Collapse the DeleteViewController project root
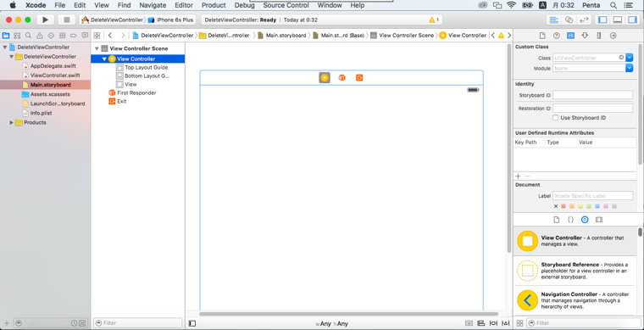Image resolution: width=644 pixels, height=330 pixels. pyautogui.click(x=4, y=48)
